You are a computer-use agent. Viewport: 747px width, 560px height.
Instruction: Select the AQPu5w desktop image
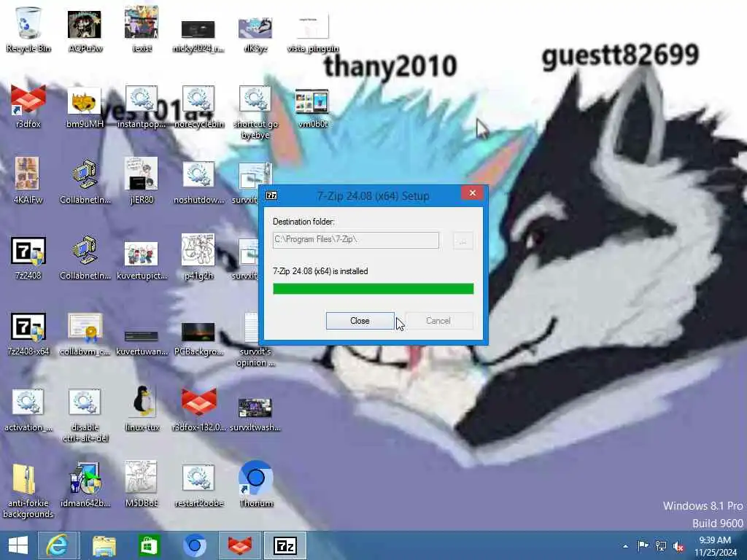coord(85,29)
